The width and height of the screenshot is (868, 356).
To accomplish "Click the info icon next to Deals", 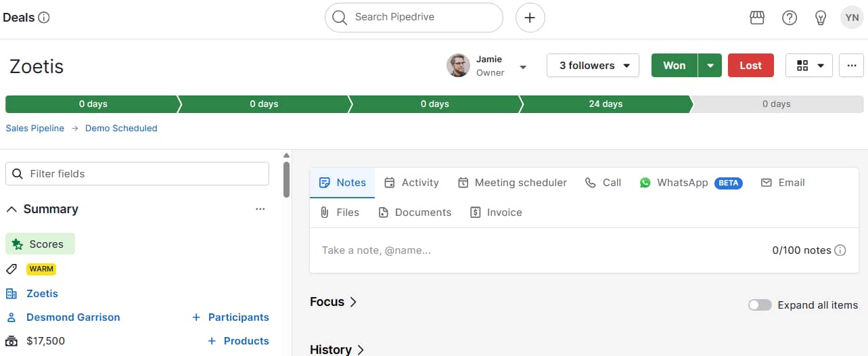I will coord(44,18).
